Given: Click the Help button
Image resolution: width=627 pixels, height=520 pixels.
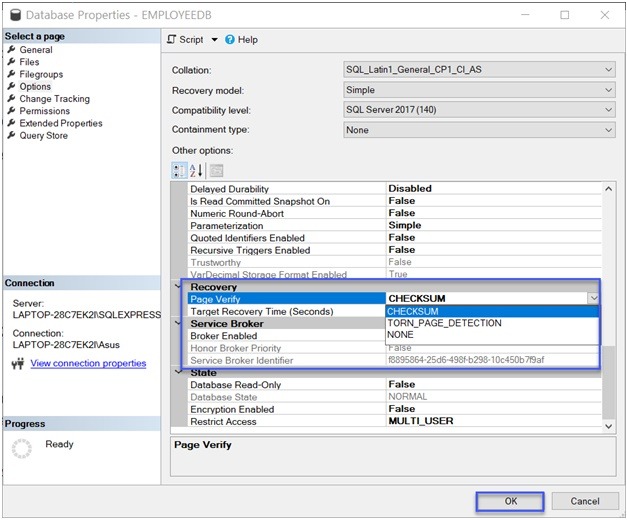Looking at the screenshot, I should click(242, 40).
